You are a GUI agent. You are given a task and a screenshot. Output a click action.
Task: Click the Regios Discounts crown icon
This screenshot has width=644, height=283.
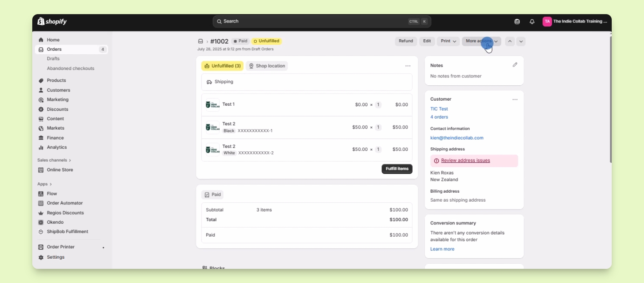(41, 213)
